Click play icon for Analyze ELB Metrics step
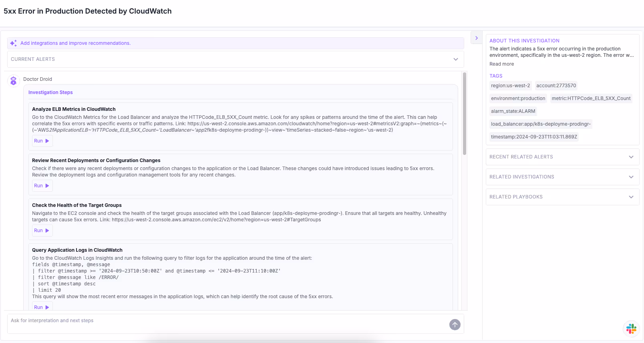The image size is (644, 343). [x=47, y=141]
